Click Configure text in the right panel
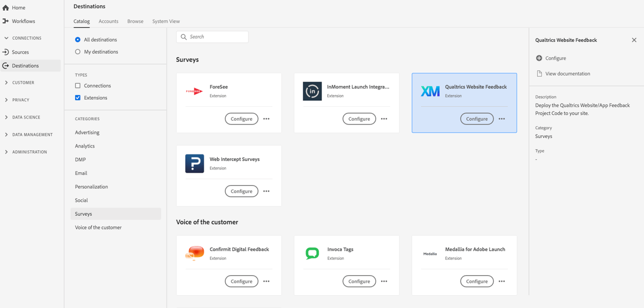Image resolution: width=644 pixels, height=308 pixels. coord(555,58)
